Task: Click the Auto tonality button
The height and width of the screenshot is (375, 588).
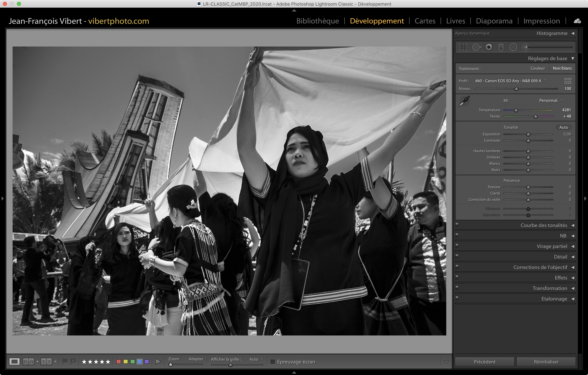Action: click(563, 127)
